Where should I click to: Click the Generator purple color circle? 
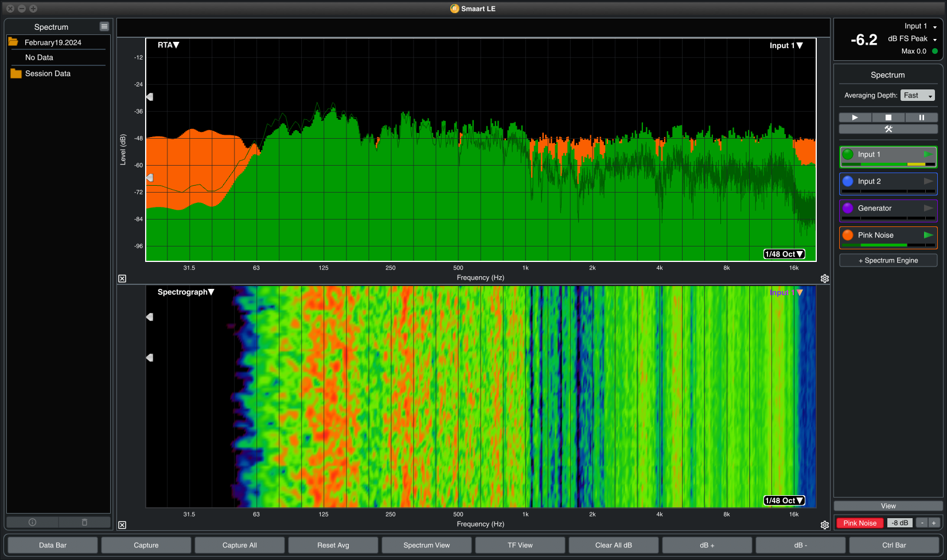coord(848,208)
